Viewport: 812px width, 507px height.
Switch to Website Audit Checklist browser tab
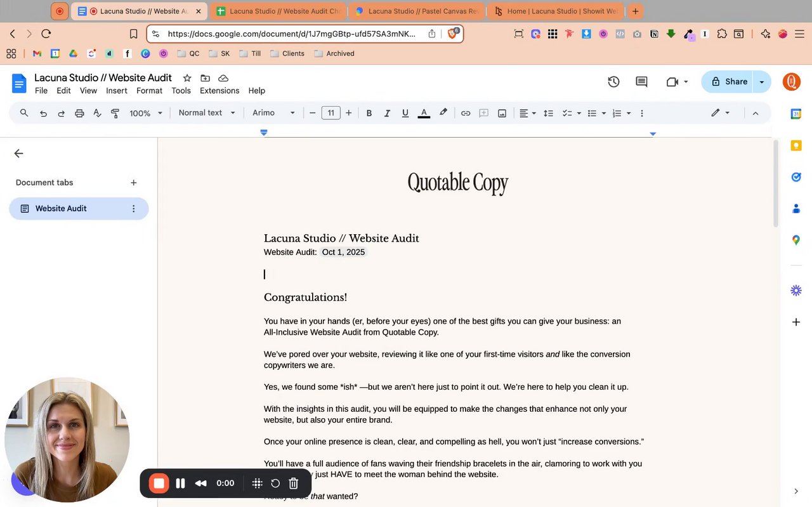coord(279,11)
